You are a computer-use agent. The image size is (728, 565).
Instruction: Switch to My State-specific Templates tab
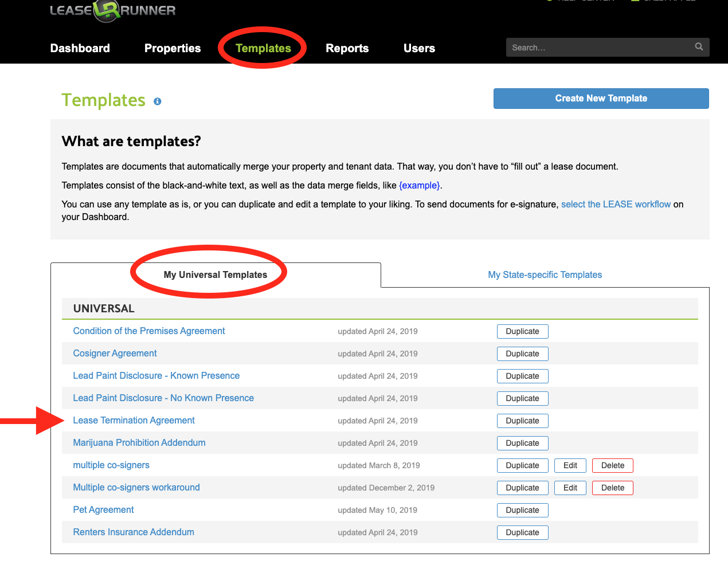(545, 275)
